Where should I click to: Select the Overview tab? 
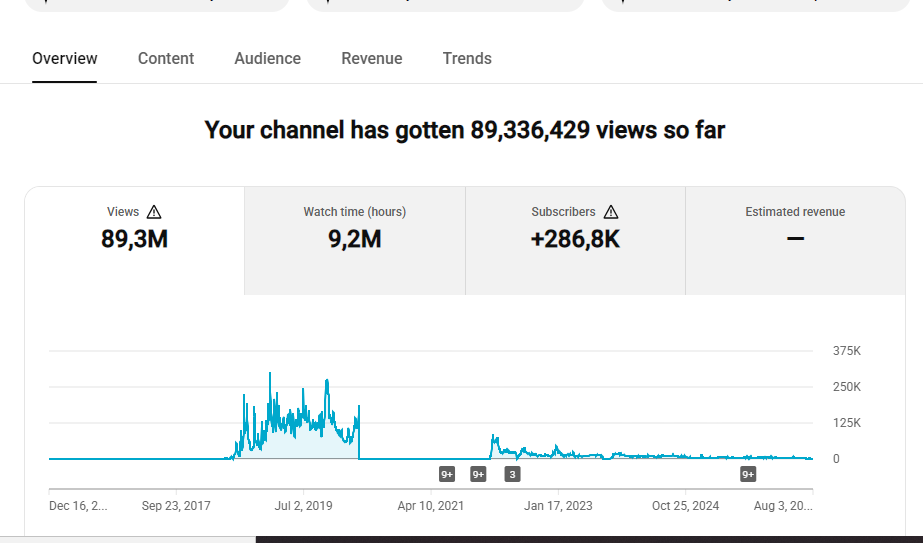point(65,58)
